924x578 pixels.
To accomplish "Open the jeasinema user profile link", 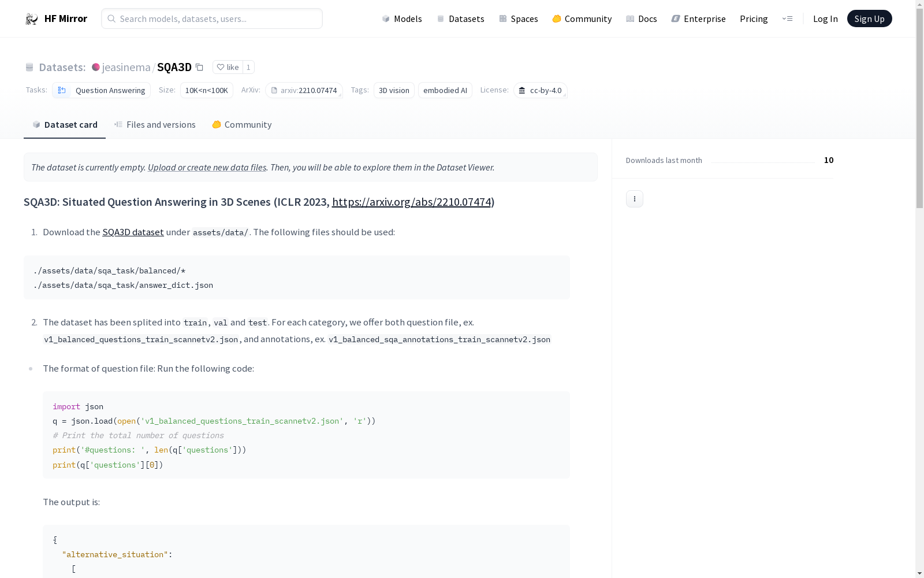I will tap(126, 68).
